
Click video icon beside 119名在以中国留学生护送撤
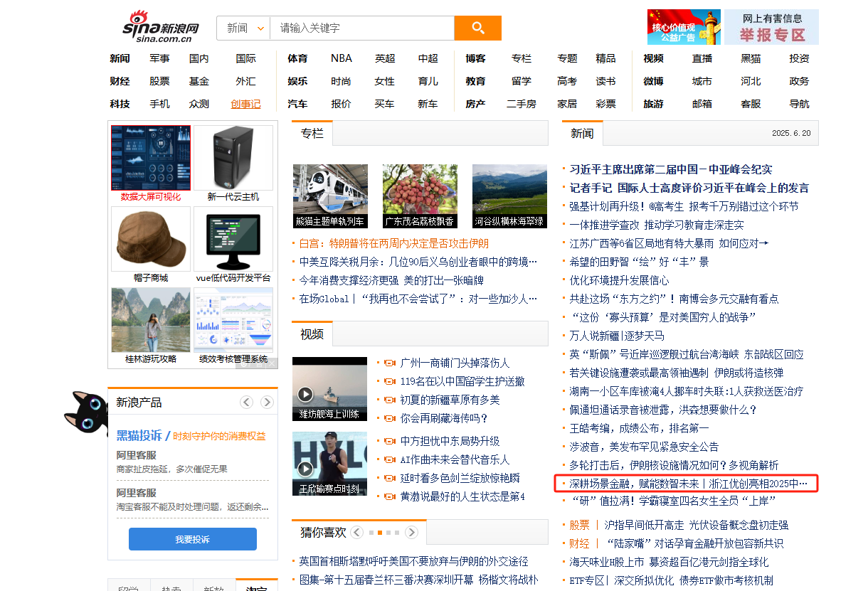389,381
